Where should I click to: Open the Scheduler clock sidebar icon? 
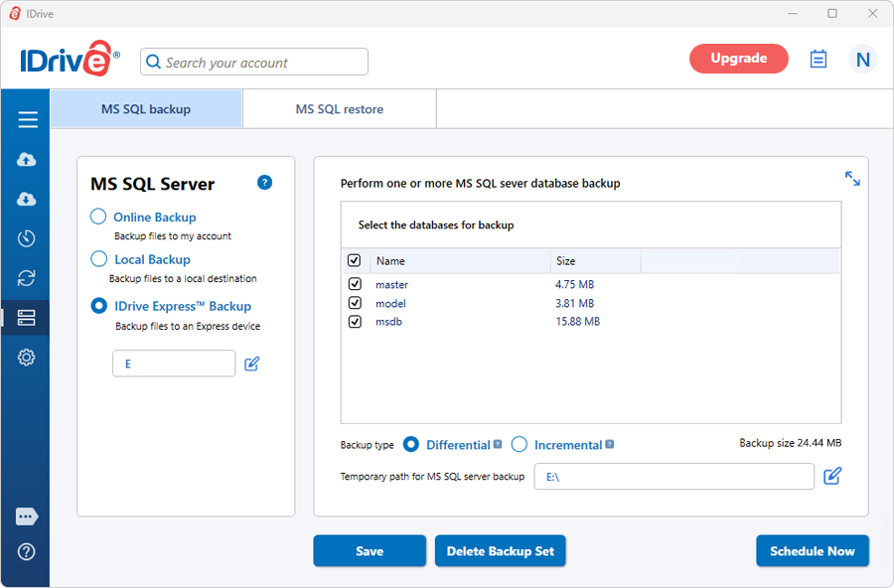(26, 238)
